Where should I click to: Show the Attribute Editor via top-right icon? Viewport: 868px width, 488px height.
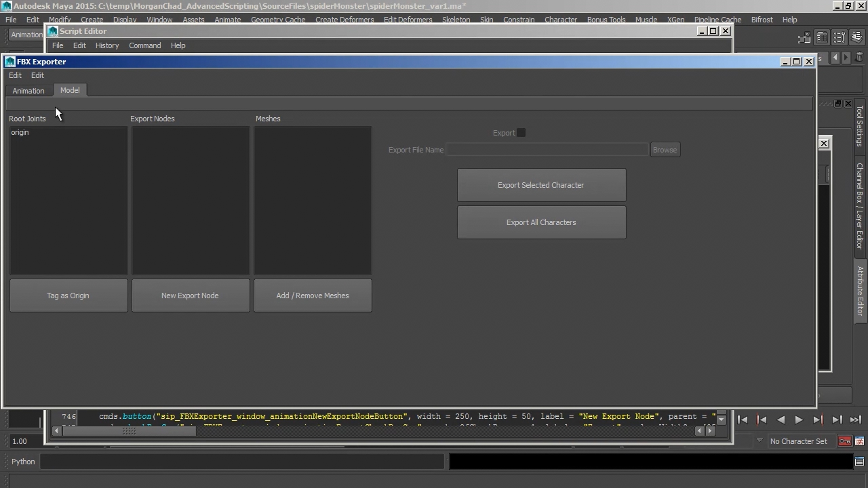(x=821, y=37)
